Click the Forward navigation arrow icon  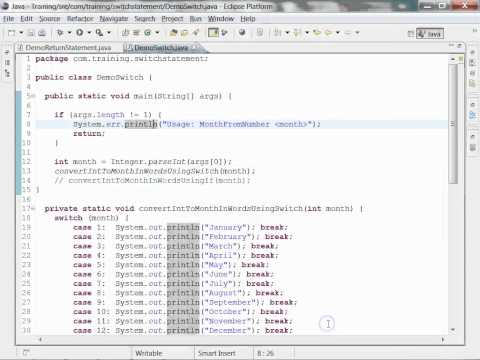(x=348, y=33)
